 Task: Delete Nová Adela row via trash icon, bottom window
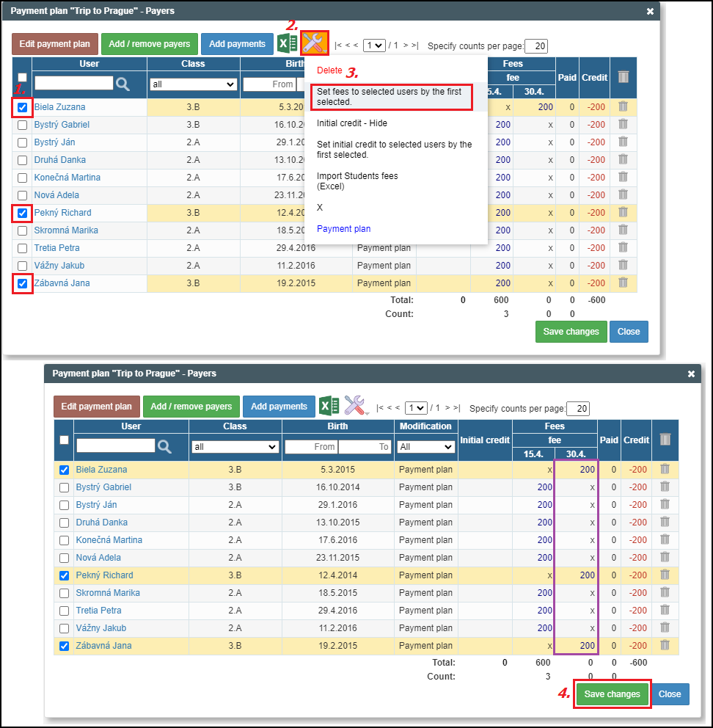(665, 557)
